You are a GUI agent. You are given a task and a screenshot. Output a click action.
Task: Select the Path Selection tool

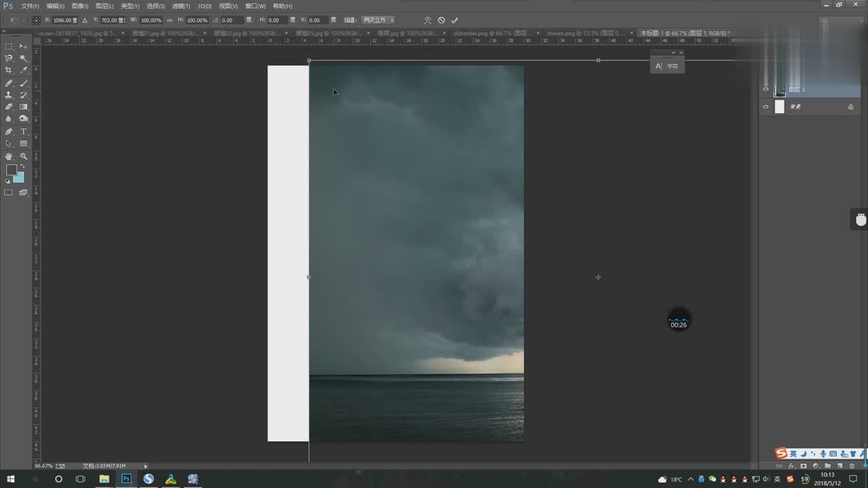(x=9, y=144)
